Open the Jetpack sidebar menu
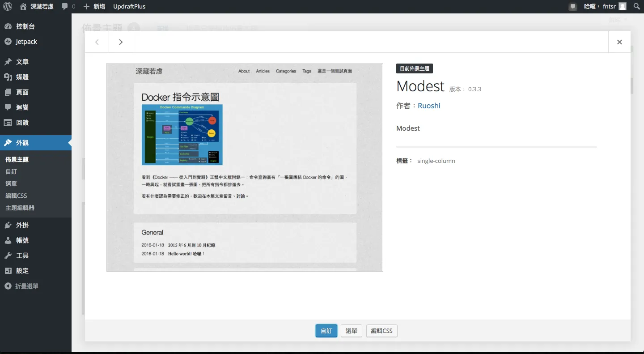Image resolution: width=644 pixels, height=354 pixels. point(26,42)
